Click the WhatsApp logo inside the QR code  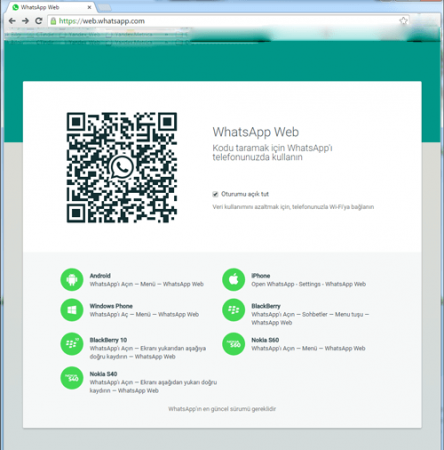click(122, 167)
